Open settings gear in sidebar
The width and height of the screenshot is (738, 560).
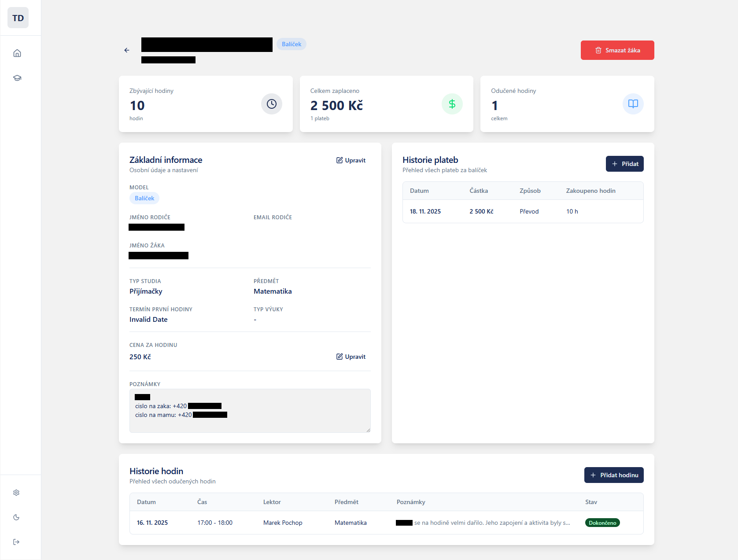[16, 493]
